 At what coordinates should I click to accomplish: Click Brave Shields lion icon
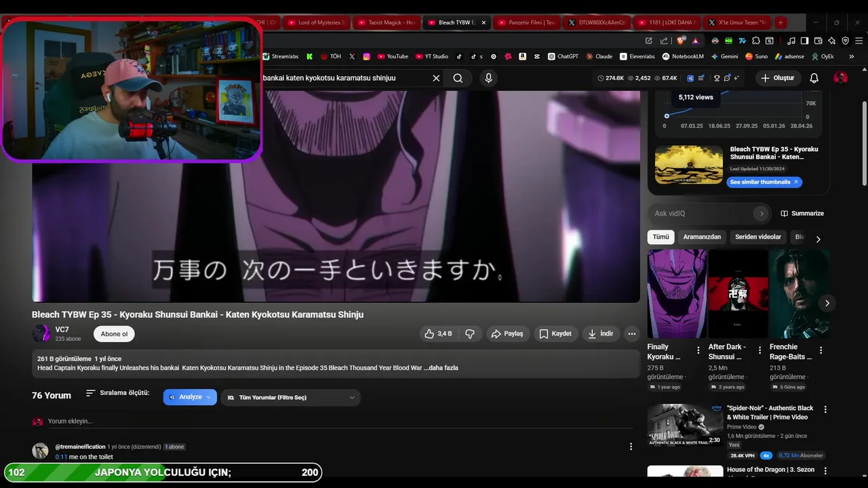pos(682,41)
